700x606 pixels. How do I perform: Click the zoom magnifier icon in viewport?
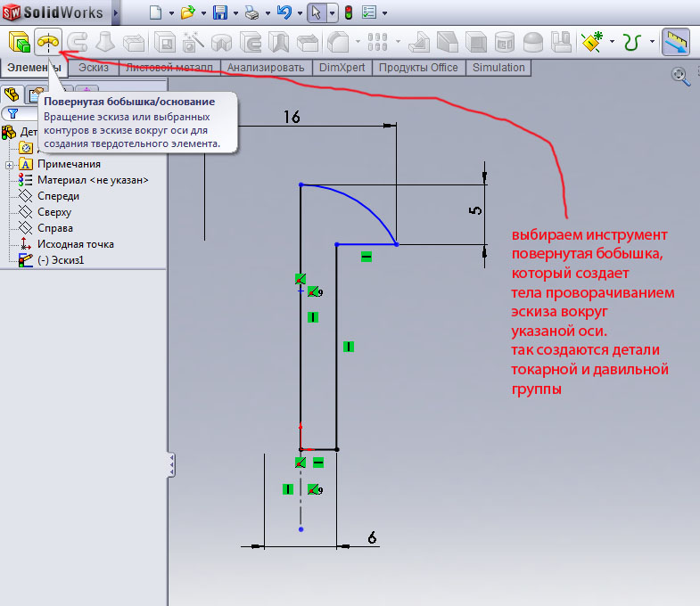click(x=679, y=77)
